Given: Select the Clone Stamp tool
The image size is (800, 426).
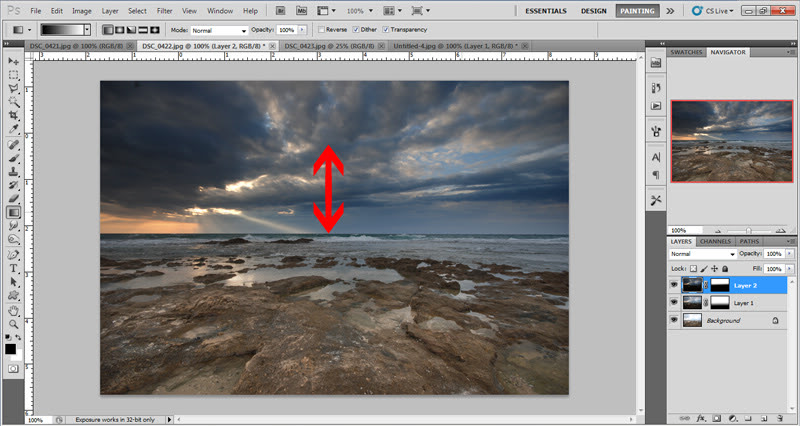Looking at the screenshot, I should tap(13, 172).
